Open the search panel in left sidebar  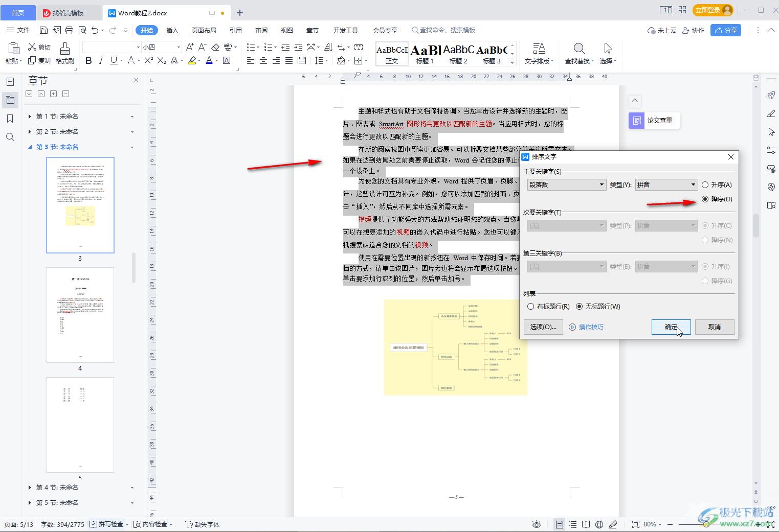pyautogui.click(x=10, y=137)
